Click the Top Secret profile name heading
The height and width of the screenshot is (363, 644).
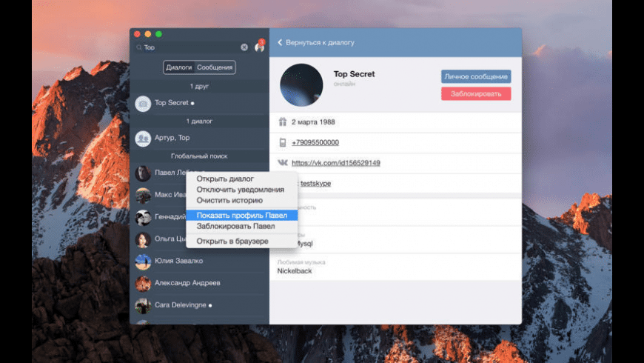point(354,74)
